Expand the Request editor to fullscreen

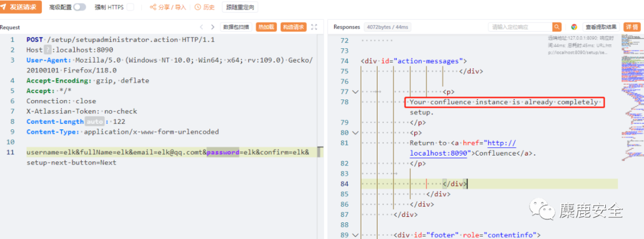(x=314, y=27)
